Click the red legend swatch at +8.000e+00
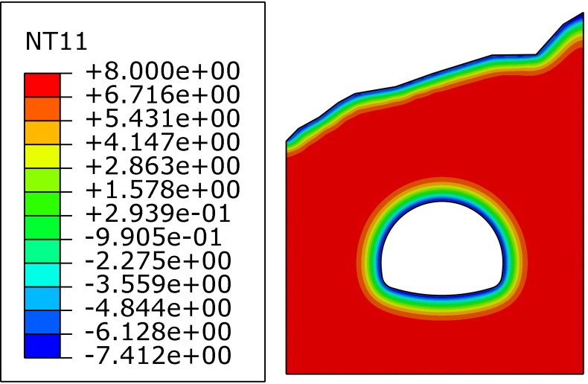588x384 pixels. coord(42,85)
